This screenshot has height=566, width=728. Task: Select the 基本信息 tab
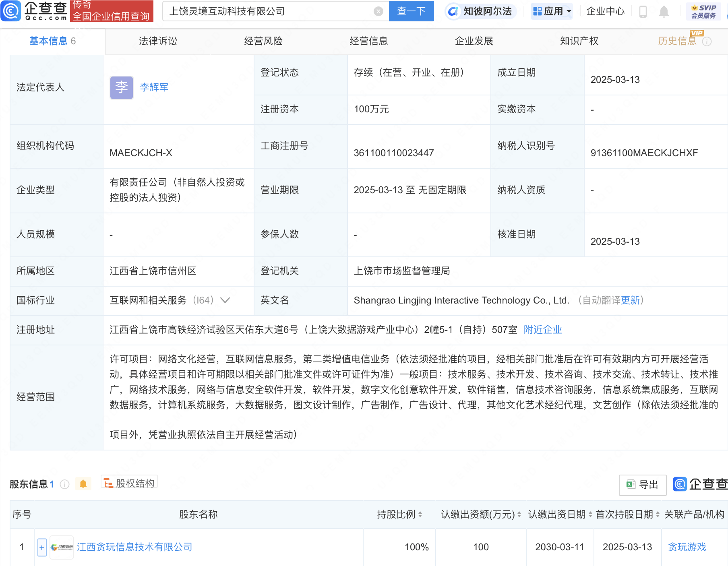point(52,41)
